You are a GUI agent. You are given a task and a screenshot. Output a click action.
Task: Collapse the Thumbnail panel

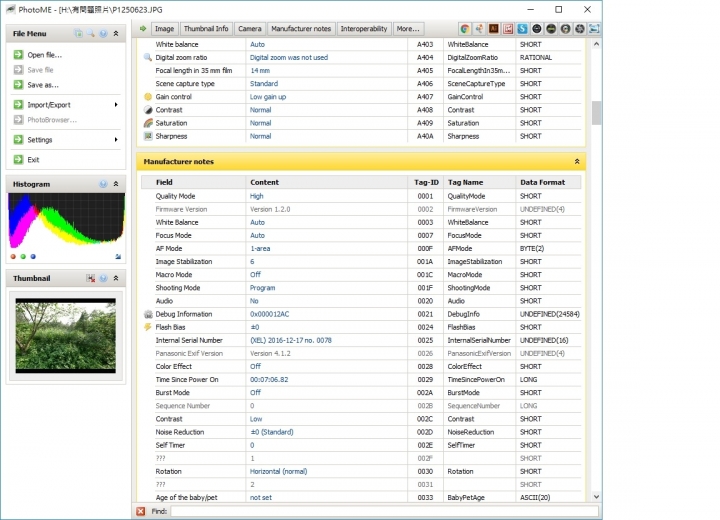pyautogui.click(x=116, y=278)
